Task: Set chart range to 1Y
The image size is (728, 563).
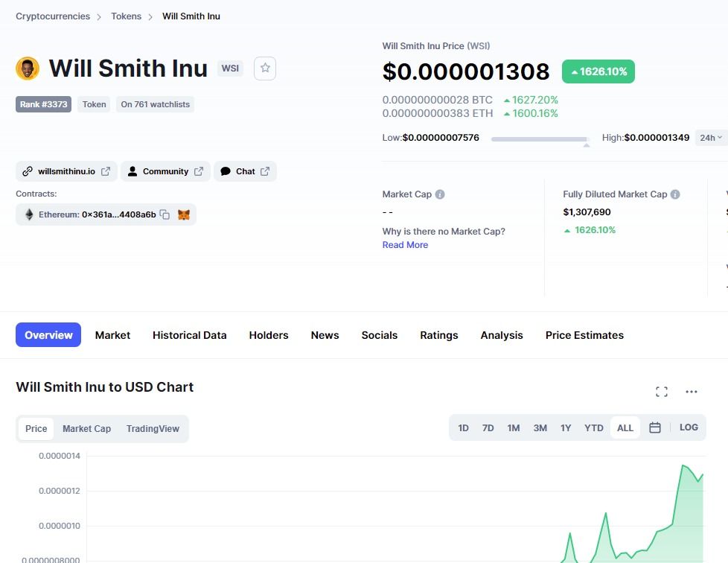Action: (566, 427)
